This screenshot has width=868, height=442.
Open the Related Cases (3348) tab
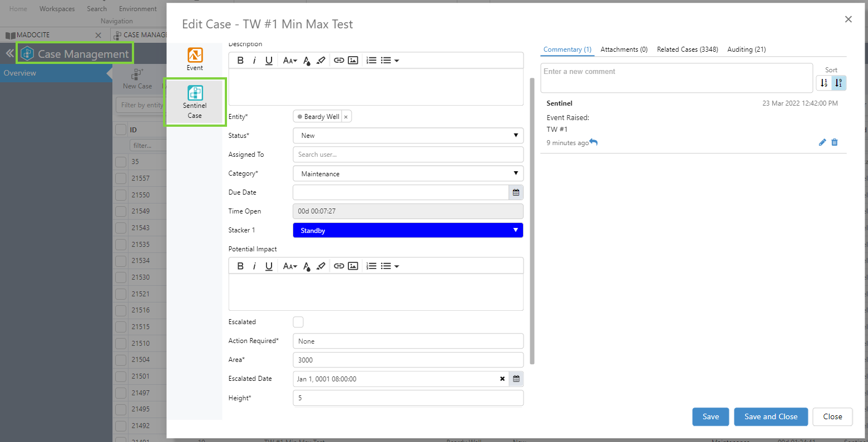point(687,49)
